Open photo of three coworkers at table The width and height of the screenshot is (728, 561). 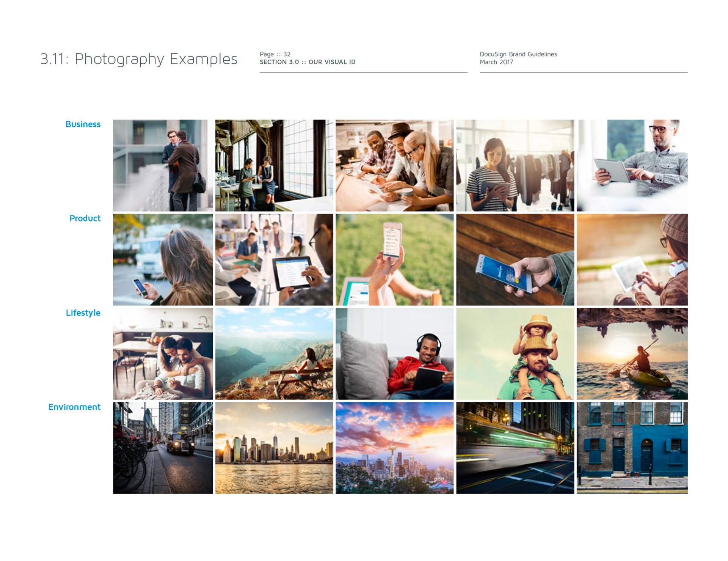(x=394, y=165)
